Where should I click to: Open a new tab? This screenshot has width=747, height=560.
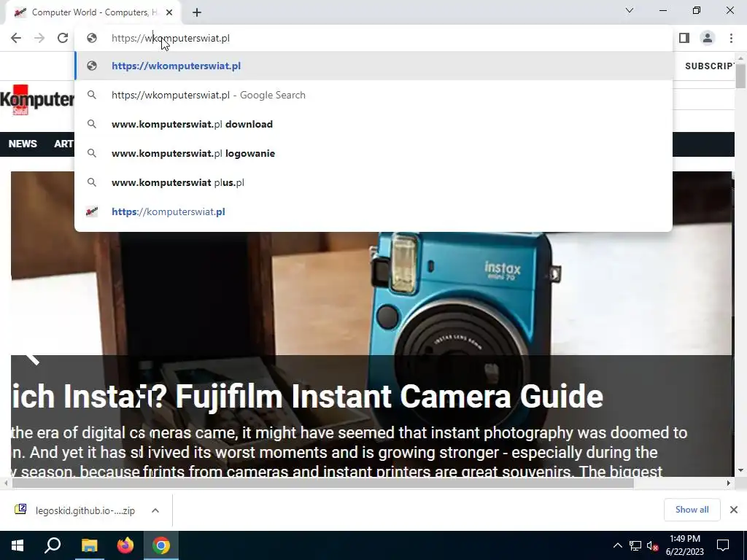click(x=197, y=12)
